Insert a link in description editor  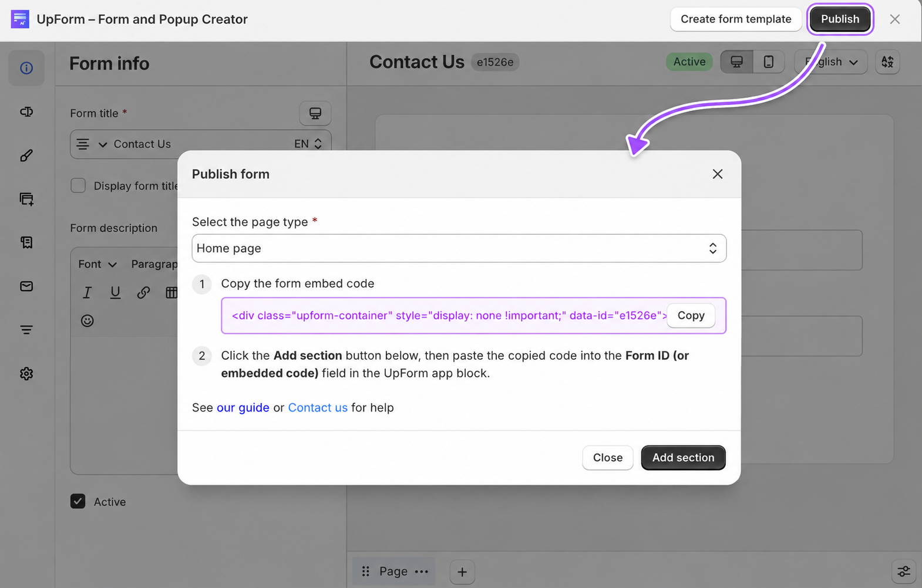tap(143, 292)
